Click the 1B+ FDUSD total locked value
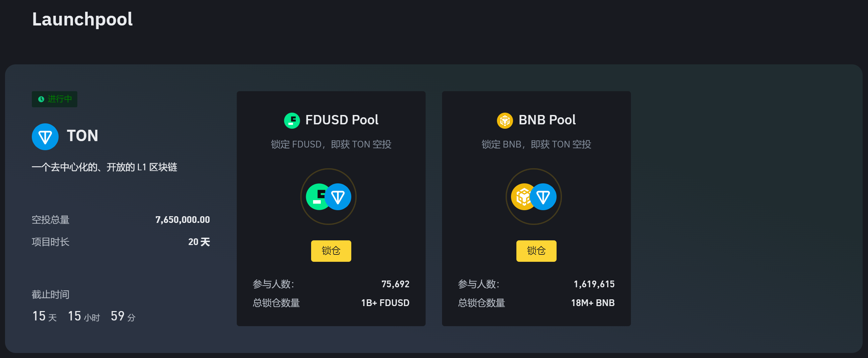The image size is (868, 358). [x=385, y=303]
